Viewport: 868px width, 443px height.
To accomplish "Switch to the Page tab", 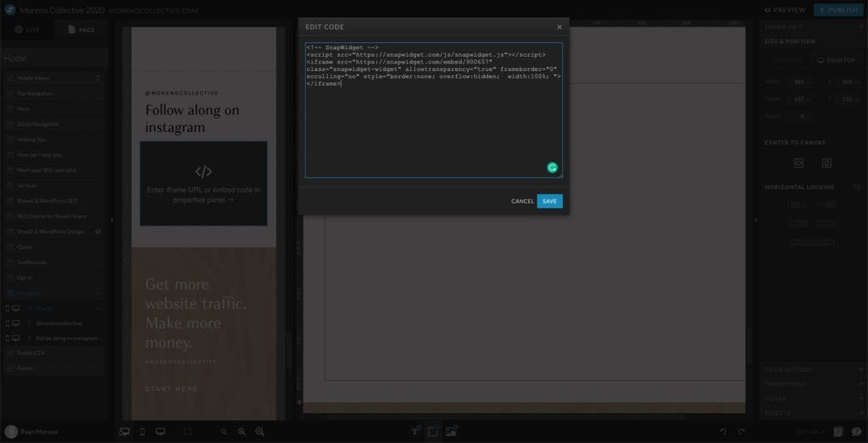I will [x=81, y=30].
